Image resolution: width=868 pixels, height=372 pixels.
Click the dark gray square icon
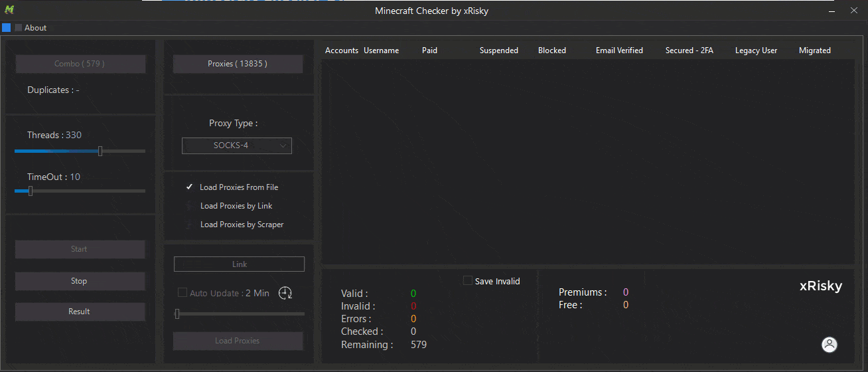[19, 28]
